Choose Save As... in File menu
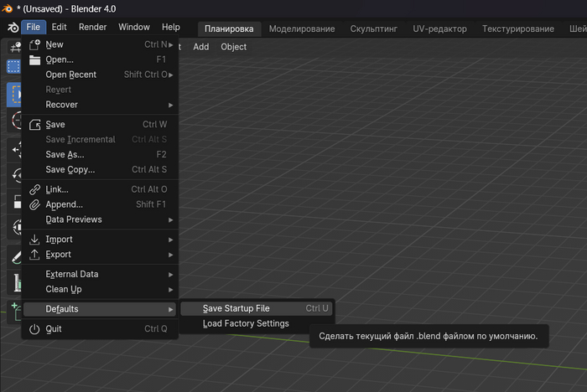 [65, 154]
